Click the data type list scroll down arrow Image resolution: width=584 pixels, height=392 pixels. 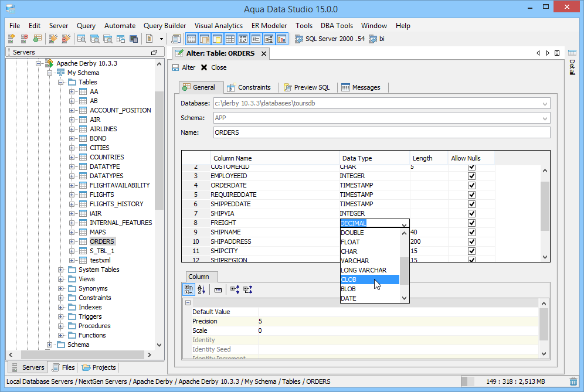(404, 298)
